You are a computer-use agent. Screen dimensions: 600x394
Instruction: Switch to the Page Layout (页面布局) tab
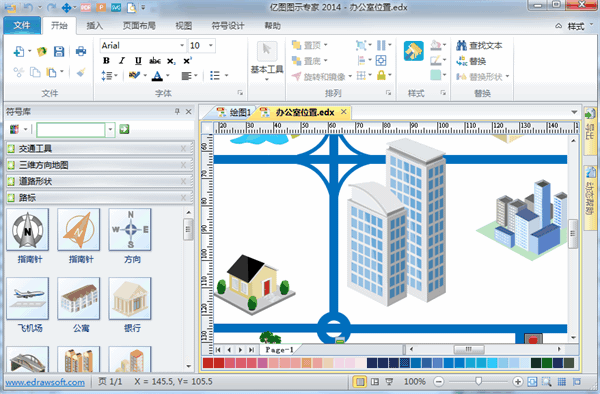[x=139, y=26]
